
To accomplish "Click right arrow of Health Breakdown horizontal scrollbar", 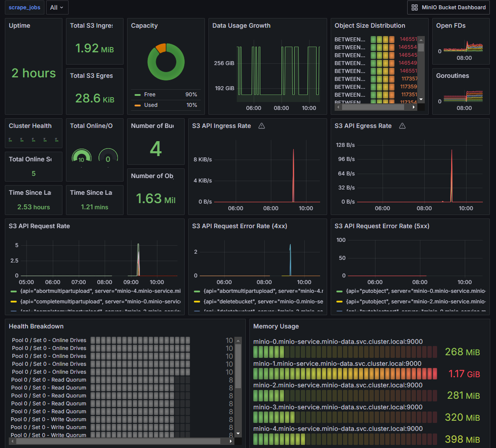I will tap(230, 441).
